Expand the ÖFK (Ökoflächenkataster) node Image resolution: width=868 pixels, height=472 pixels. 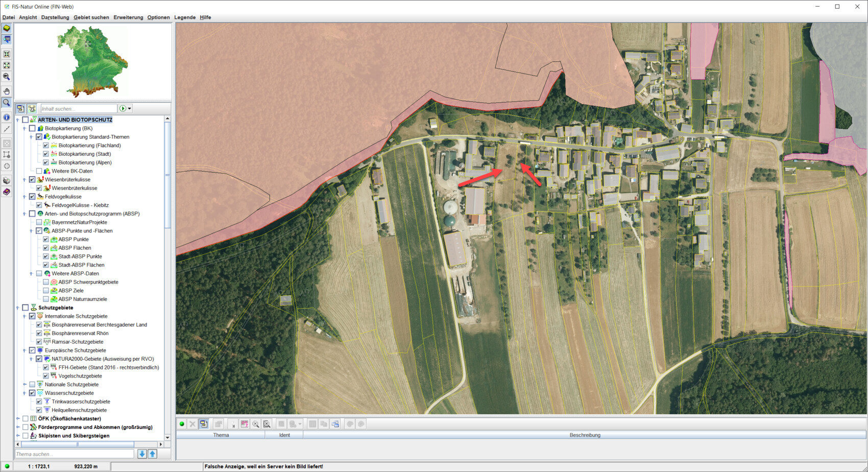point(18,419)
